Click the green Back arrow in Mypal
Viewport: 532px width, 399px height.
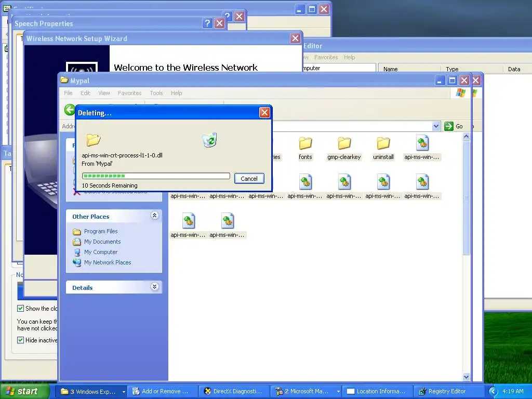70,110
